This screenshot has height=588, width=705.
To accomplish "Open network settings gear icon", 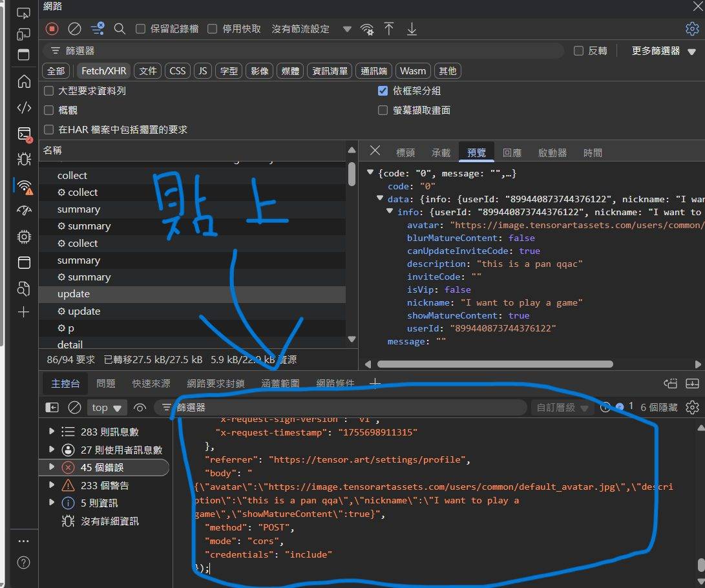I will pos(691,28).
